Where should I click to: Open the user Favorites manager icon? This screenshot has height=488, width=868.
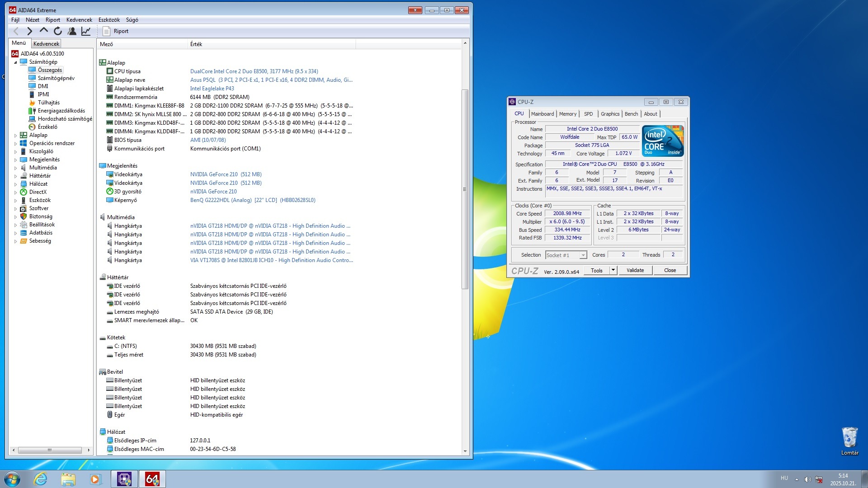(72, 31)
